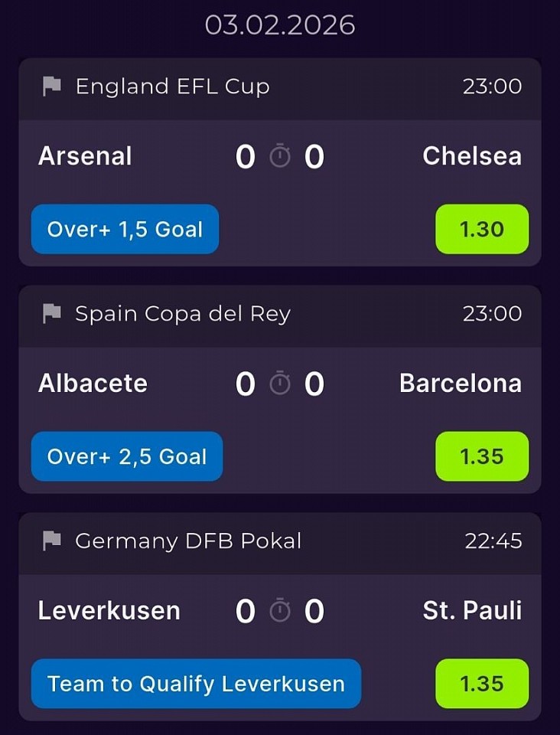This screenshot has width=560, height=735.
Task: Tap the stopwatch icon in Albacete–Barcelona match
Action: [x=280, y=384]
